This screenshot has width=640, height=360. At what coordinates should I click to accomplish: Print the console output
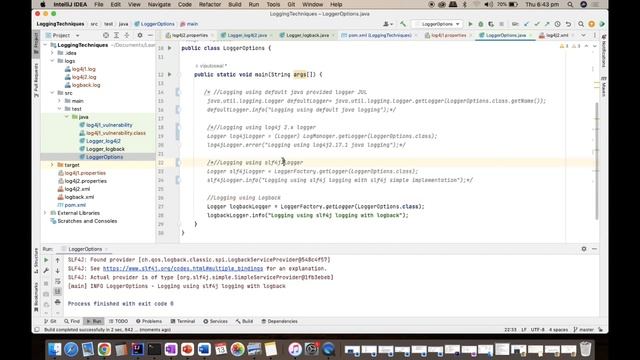point(58,302)
